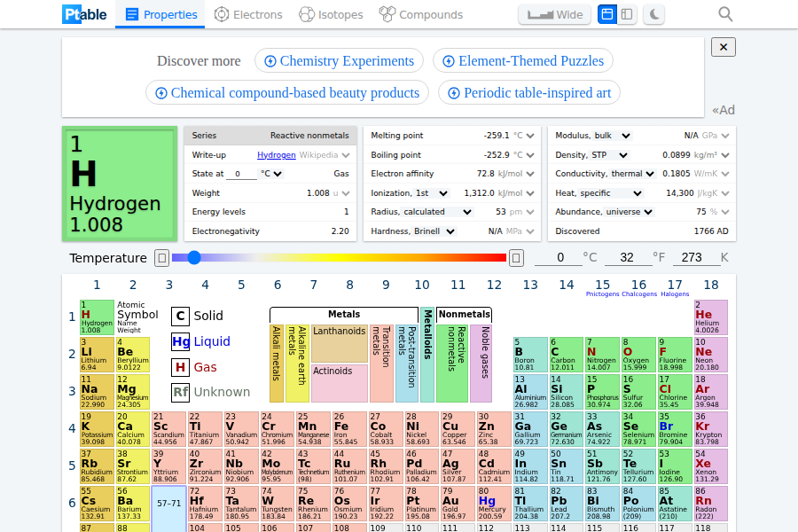Open the Weight unit dropdown
The image size is (798, 532).
(341, 193)
